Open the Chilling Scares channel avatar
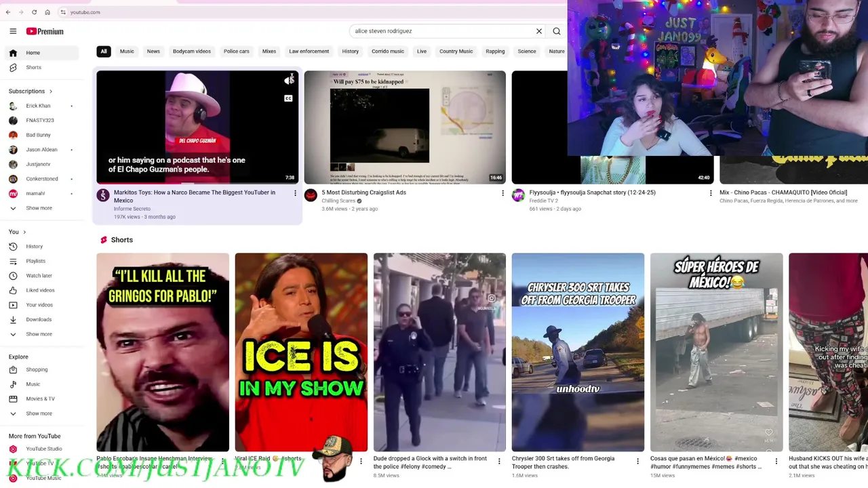Screen dimensions: 868x488 (x=311, y=195)
